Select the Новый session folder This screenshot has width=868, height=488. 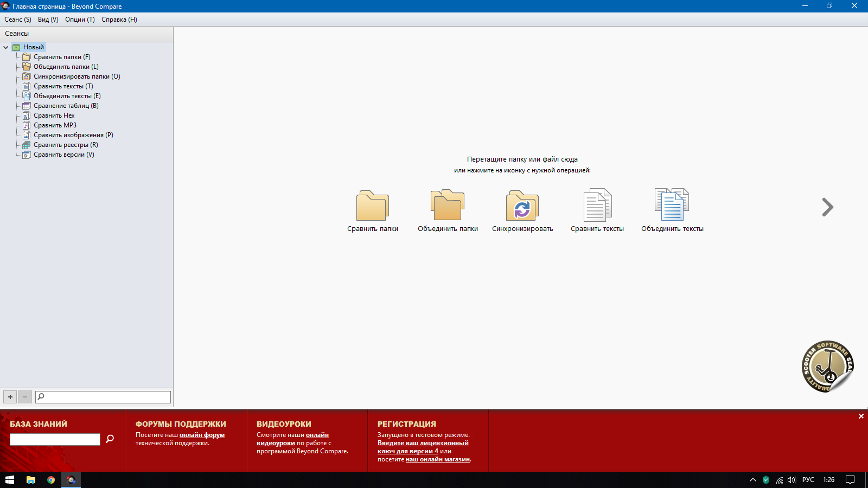pos(33,47)
